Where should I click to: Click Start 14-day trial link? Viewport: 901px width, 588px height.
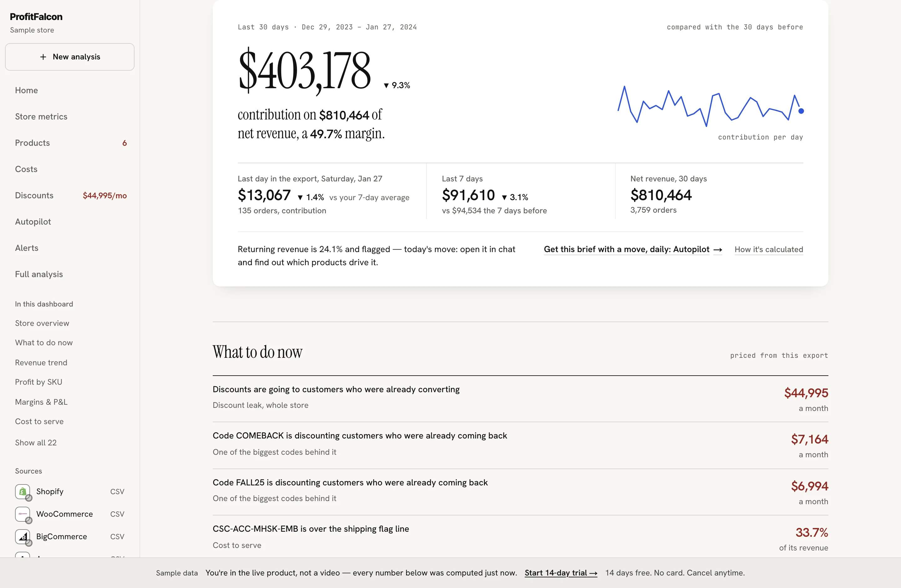click(561, 573)
